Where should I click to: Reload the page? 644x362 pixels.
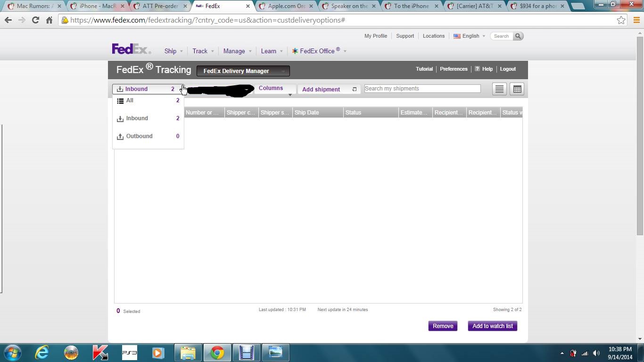(35, 20)
